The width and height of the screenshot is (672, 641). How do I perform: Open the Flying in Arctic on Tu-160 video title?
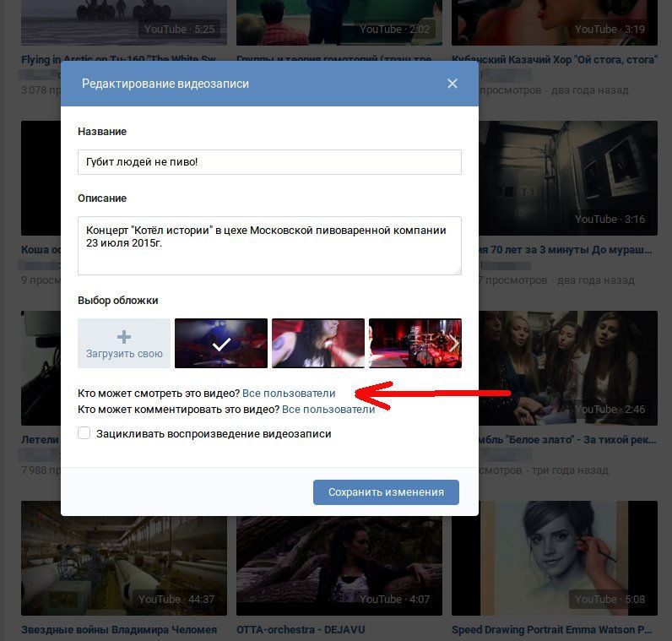[x=118, y=61]
